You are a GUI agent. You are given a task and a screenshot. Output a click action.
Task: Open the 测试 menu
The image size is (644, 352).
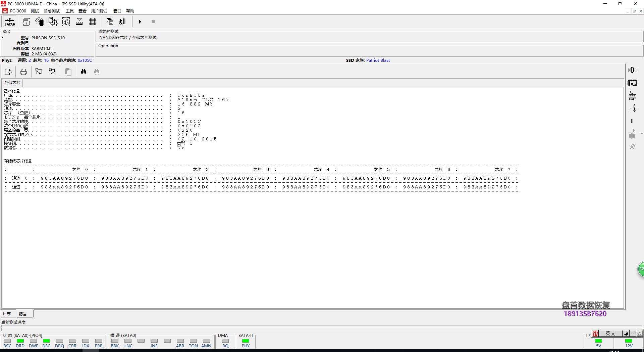35,11
